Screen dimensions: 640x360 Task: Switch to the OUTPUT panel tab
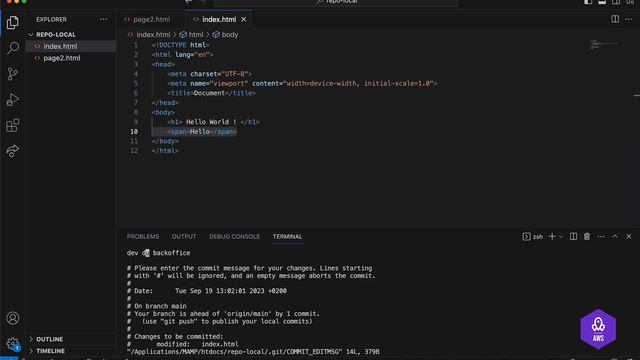coord(184,237)
